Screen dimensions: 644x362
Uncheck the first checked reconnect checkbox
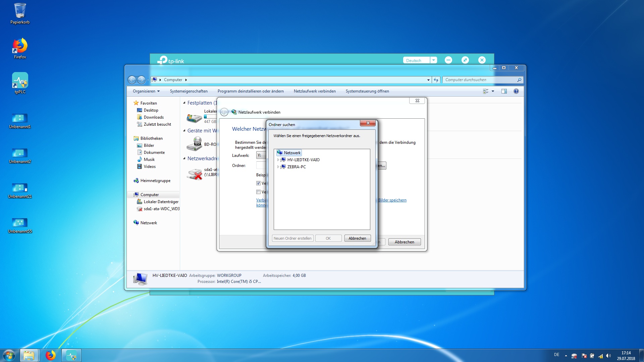click(258, 183)
